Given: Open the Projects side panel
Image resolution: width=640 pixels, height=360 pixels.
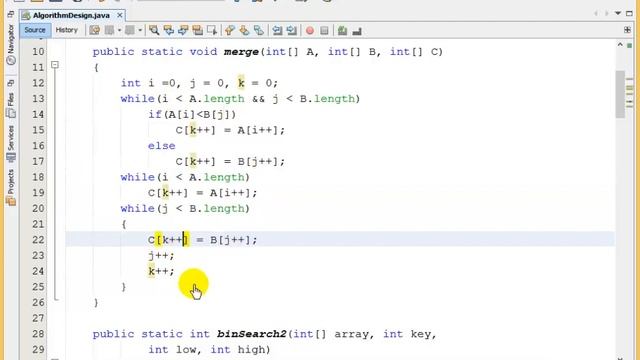Looking at the screenshot, I should click(x=11, y=187).
